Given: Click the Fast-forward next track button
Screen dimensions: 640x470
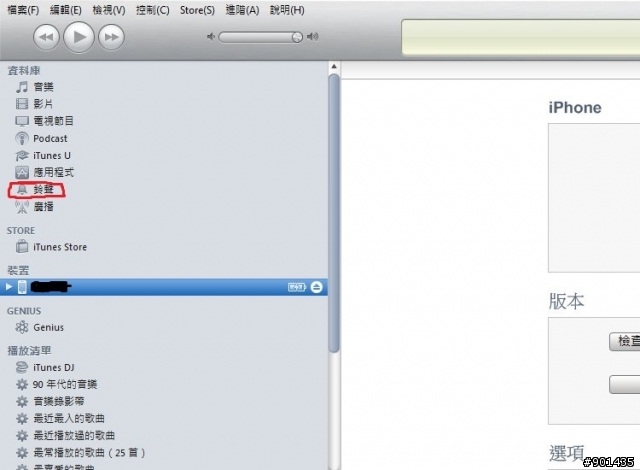Looking at the screenshot, I should coord(111,37).
